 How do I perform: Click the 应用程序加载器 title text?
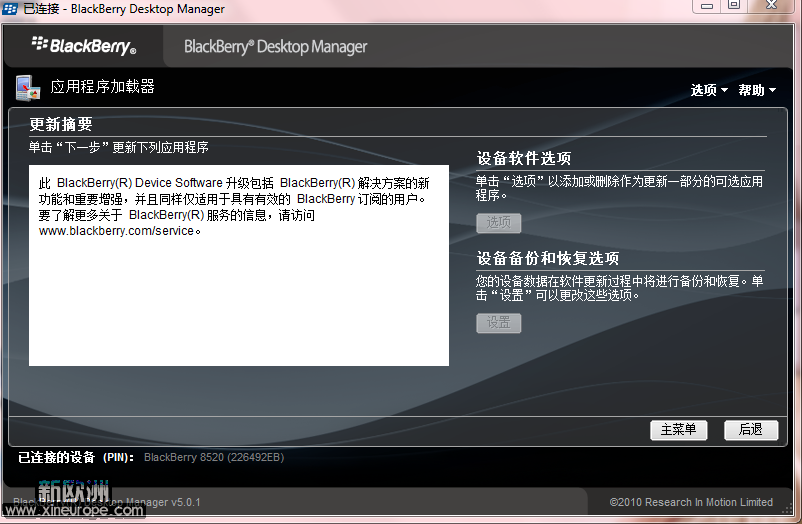pos(102,86)
